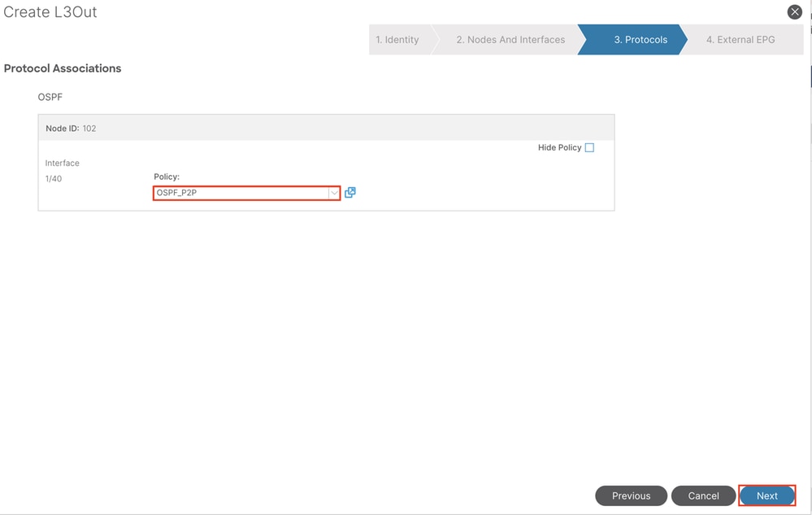Image resolution: width=812 pixels, height=515 pixels.
Task: Click the Node ID: 102 header
Action: (x=71, y=129)
